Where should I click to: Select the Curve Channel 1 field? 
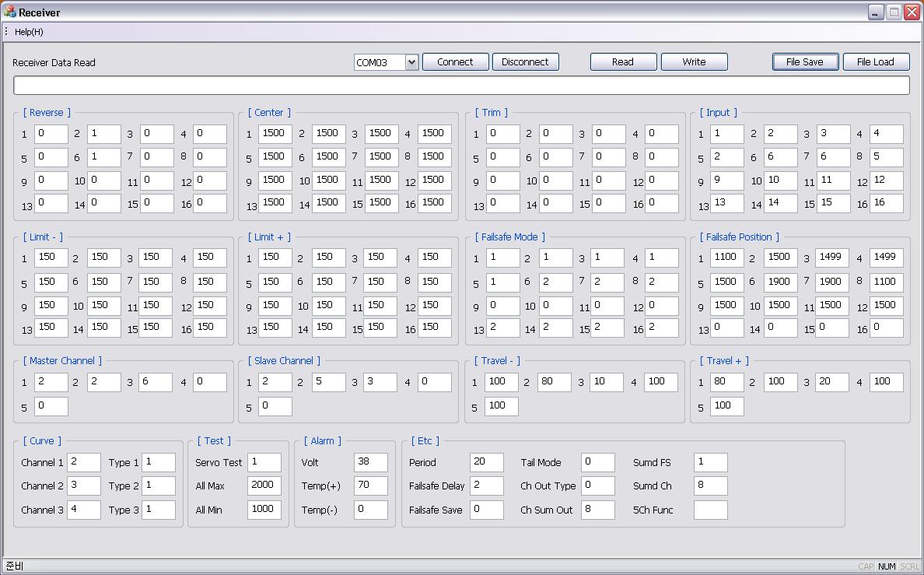[83, 462]
